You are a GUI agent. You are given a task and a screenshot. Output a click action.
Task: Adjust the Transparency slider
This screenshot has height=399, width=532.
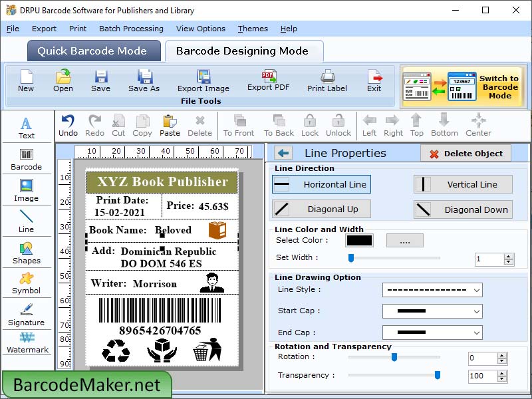(x=437, y=376)
